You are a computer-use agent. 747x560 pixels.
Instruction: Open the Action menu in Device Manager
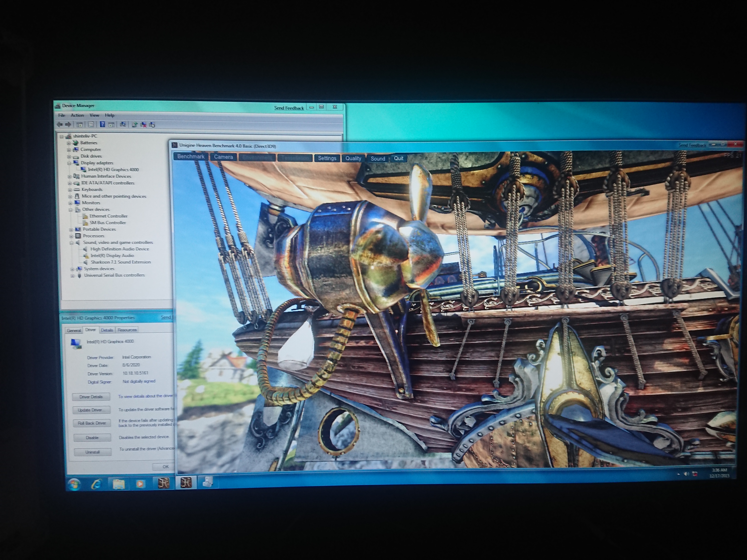coord(77,115)
